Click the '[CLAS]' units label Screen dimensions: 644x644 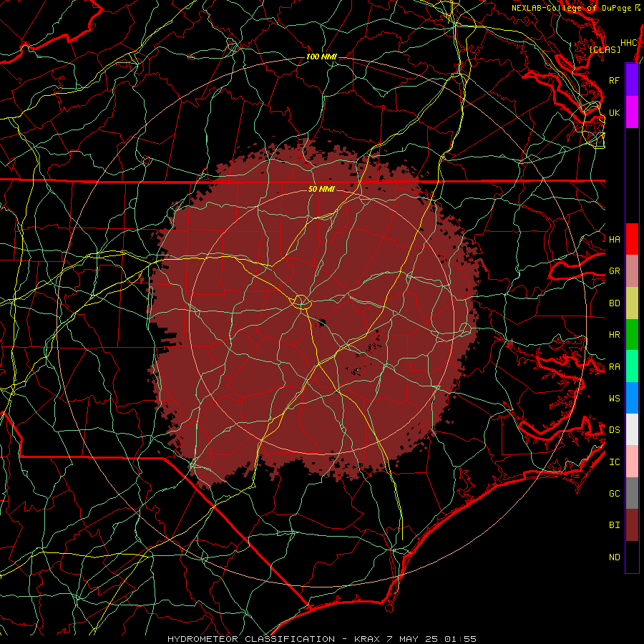(605, 49)
